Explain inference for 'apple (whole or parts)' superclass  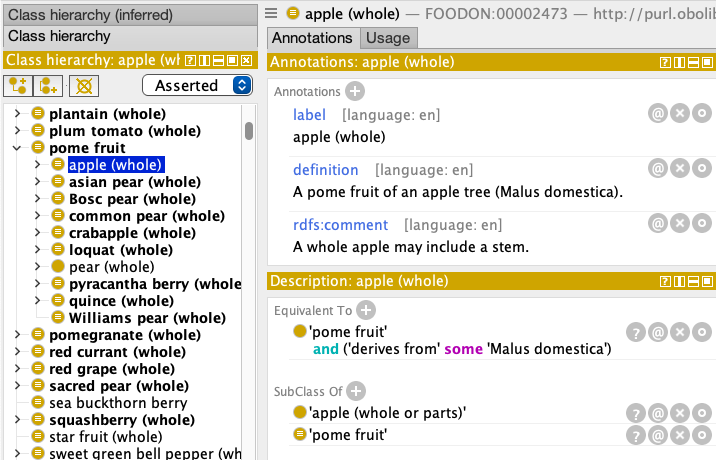coord(636,413)
